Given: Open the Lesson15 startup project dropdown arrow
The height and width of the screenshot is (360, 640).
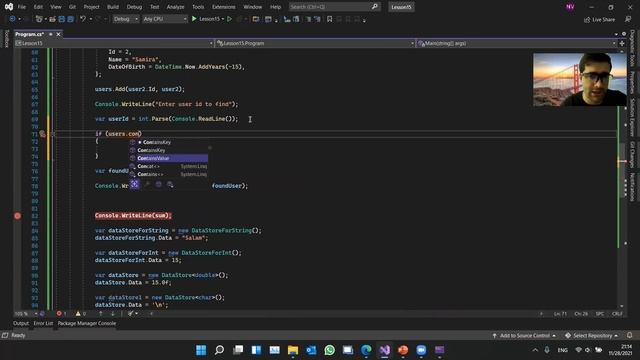Looking at the screenshot, I should point(223,19).
